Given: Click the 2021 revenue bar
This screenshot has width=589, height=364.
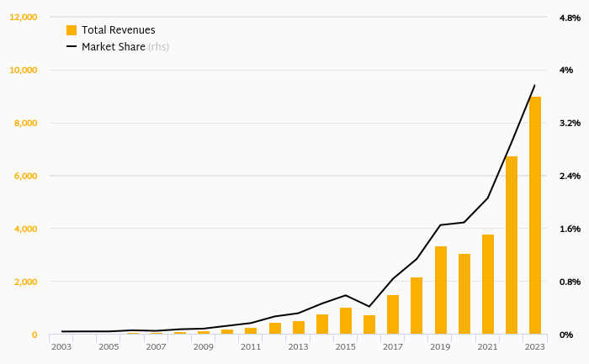Looking at the screenshot, I should (488, 284).
